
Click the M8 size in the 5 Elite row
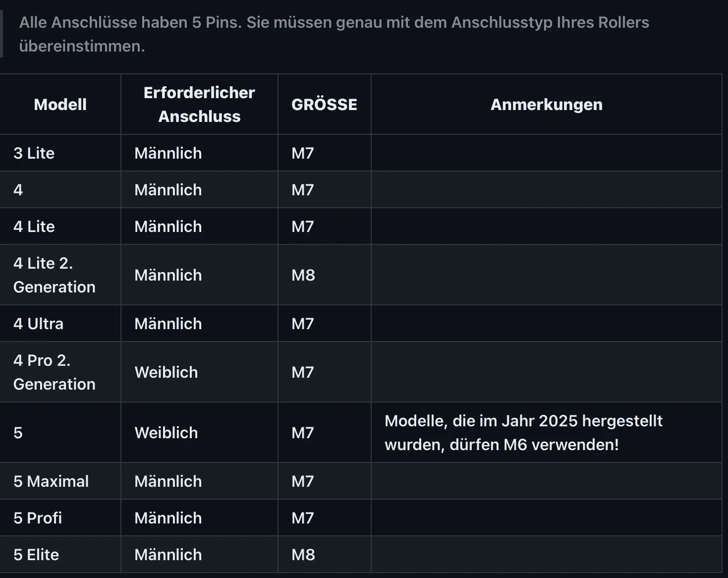click(x=303, y=555)
